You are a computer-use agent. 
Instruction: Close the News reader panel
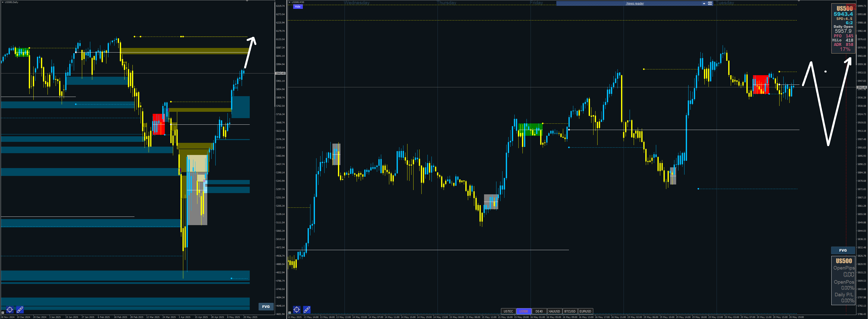coord(710,3)
